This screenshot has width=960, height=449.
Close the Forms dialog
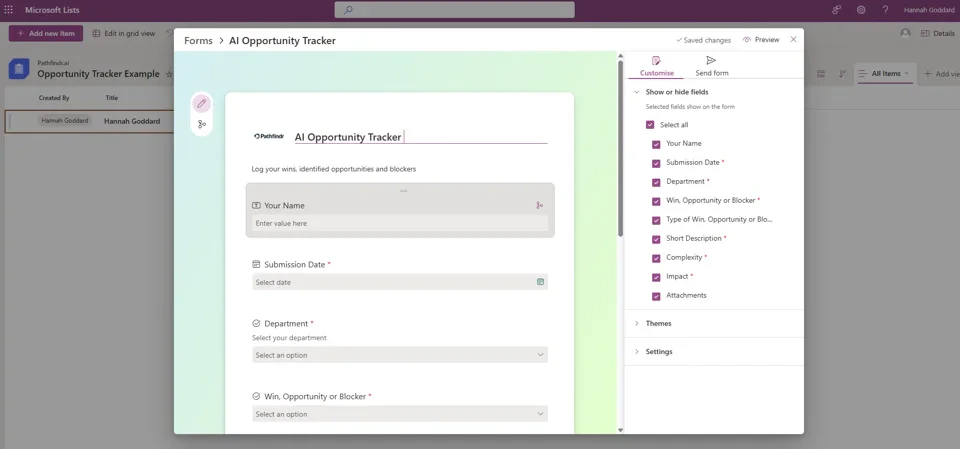coord(793,39)
